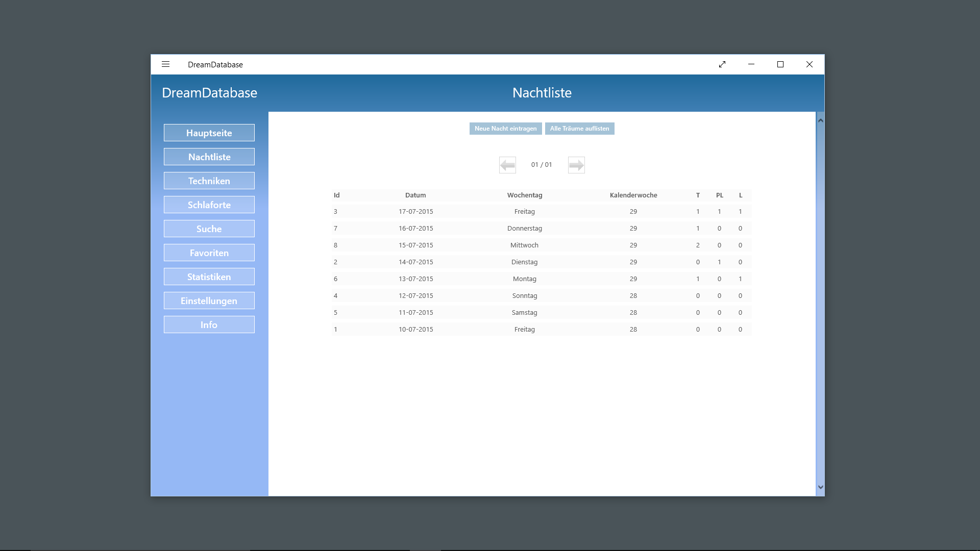The height and width of the screenshot is (551, 980).
Task: Click Alle Träume auflisten button
Action: click(x=579, y=129)
